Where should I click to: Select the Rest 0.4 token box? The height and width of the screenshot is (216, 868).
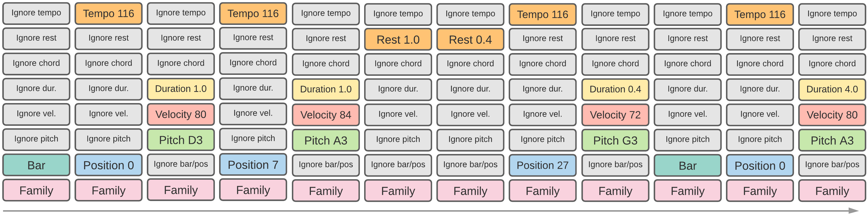click(470, 40)
